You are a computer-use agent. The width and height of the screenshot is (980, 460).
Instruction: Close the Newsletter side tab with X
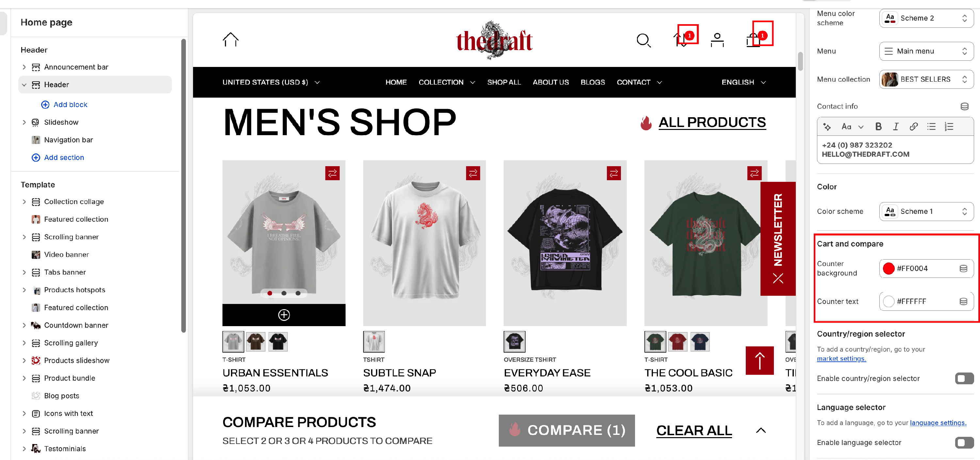point(778,279)
